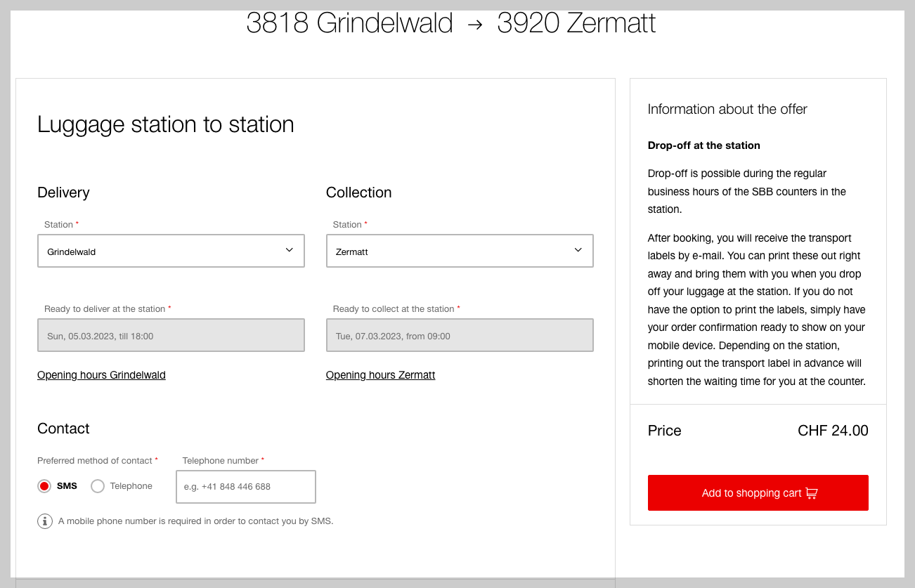915x588 pixels.
Task: Select the Telephone contact method
Action: tap(98, 486)
